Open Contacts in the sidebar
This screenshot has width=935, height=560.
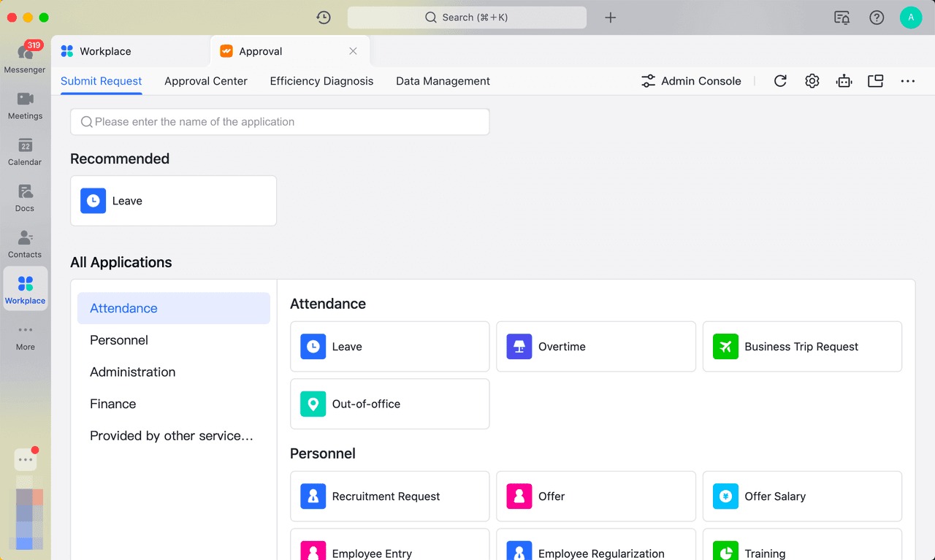[x=25, y=243]
